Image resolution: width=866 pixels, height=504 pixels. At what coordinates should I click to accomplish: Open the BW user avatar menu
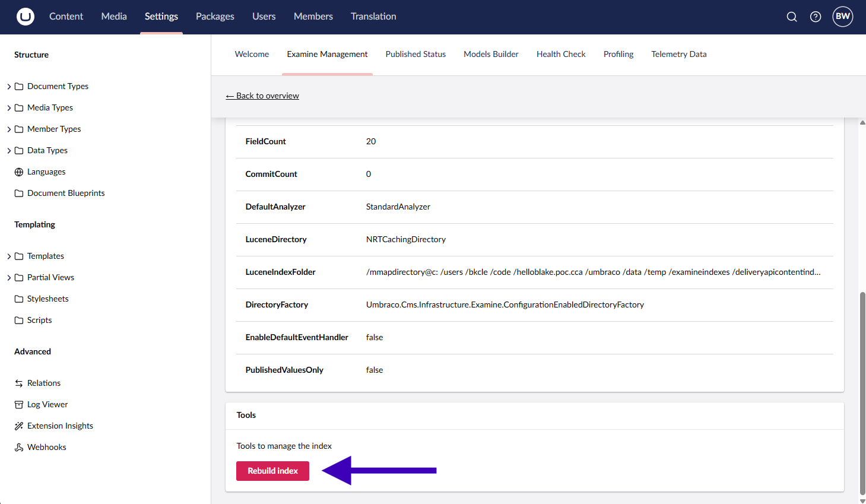[842, 17]
